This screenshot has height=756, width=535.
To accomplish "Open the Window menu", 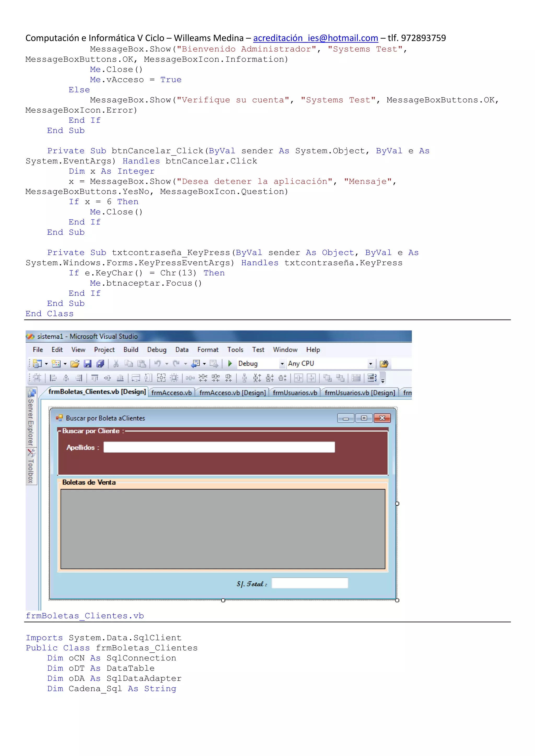I will click(x=285, y=350).
